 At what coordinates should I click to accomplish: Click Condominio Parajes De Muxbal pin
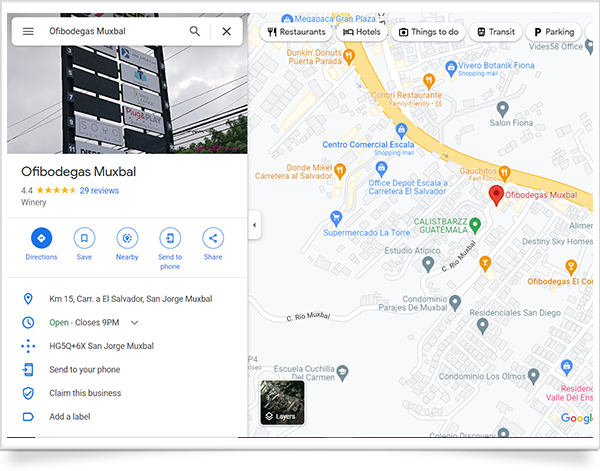(x=455, y=303)
